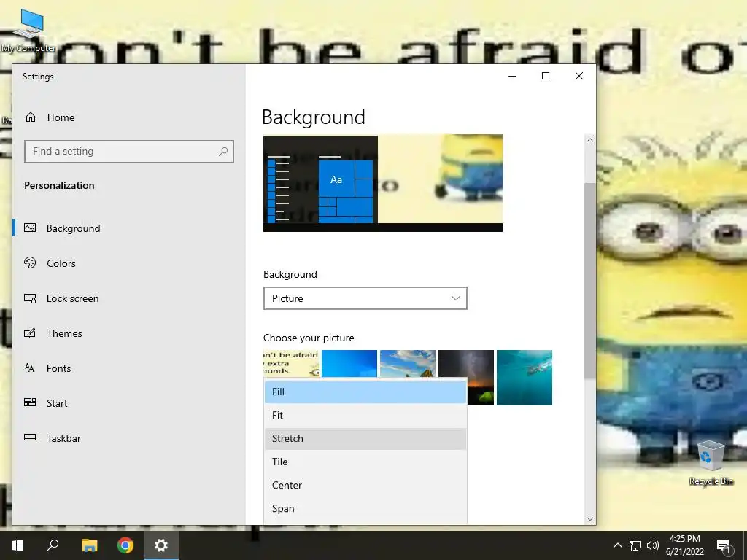Select the Recycle Bin desktop icon

coord(711,463)
